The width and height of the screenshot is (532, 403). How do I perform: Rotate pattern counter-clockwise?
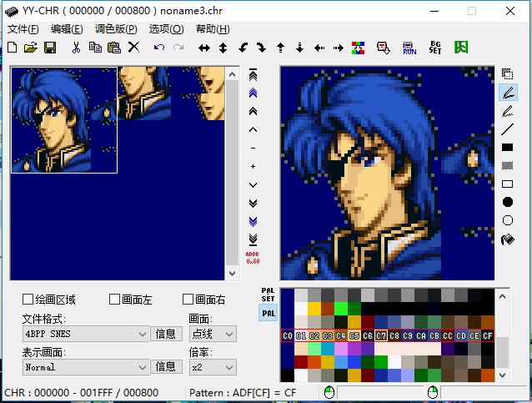click(x=243, y=48)
